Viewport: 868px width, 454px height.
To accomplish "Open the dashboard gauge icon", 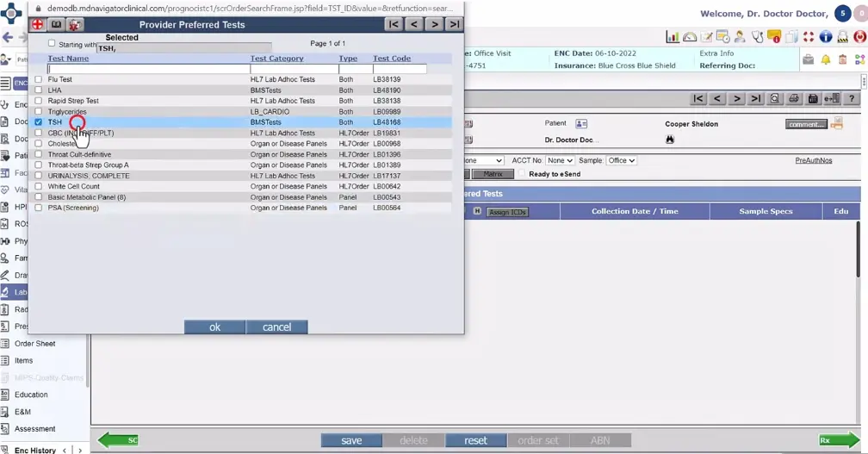I will pyautogui.click(x=690, y=37).
